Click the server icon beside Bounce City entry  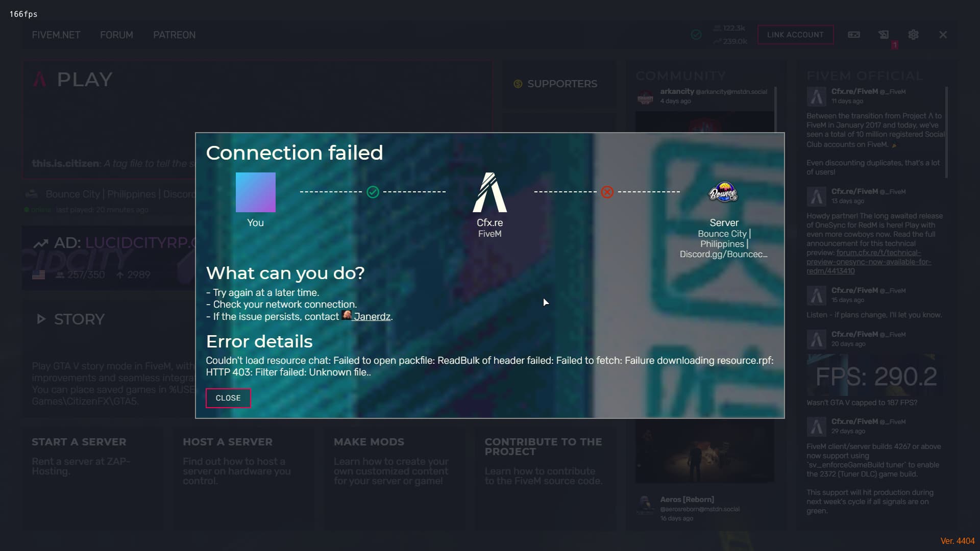pyautogui.click(x=32, y=194)
